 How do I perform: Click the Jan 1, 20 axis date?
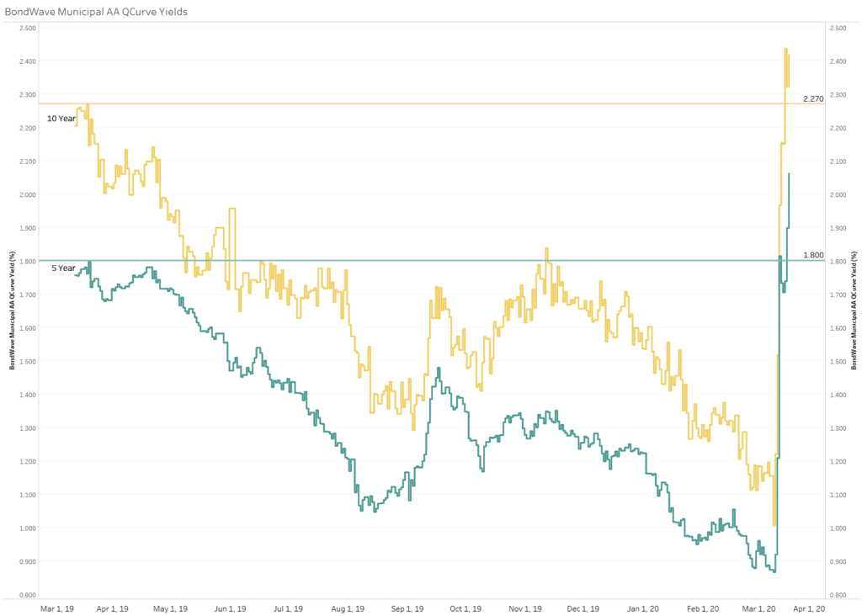click(x=642, y=609)
